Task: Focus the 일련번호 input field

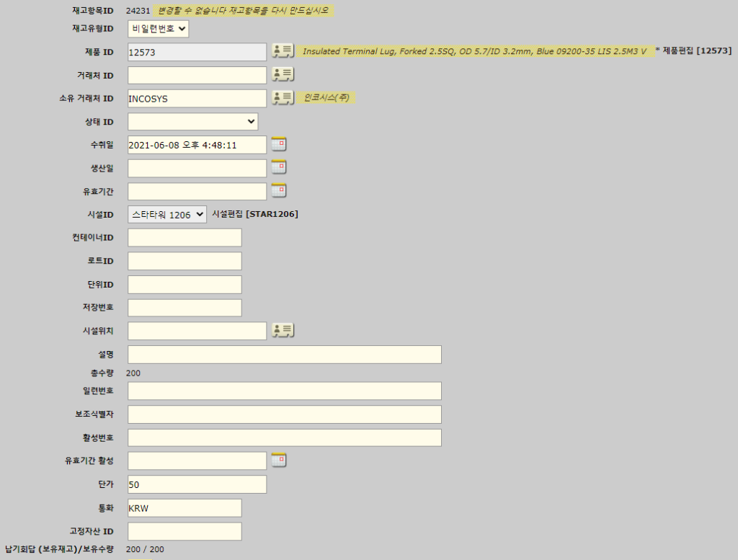Action: tap(284, 391)
